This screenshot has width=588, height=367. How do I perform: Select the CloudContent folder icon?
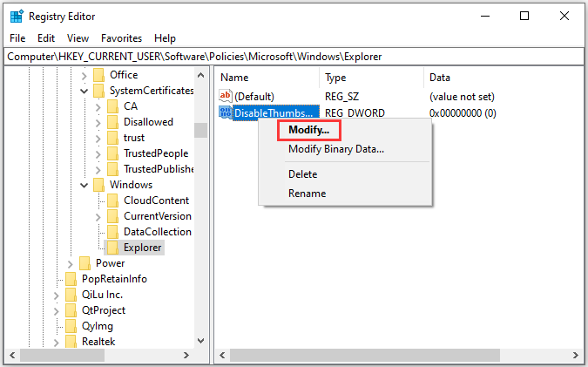click(x=113, y=200)
